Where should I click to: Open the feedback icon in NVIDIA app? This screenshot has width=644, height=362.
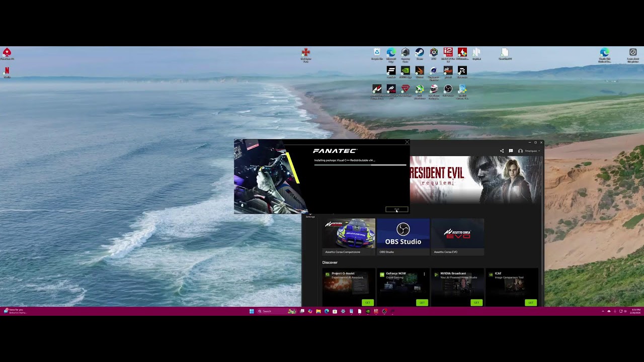(511, 151)
